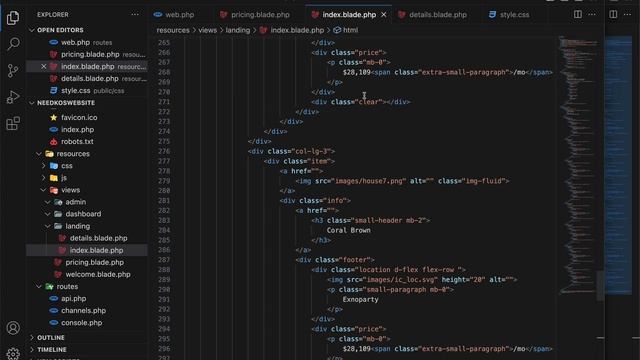This screenshot has width=640, height=360.
Task: Collapse the Open Editors section
Action: pos(60,30)
